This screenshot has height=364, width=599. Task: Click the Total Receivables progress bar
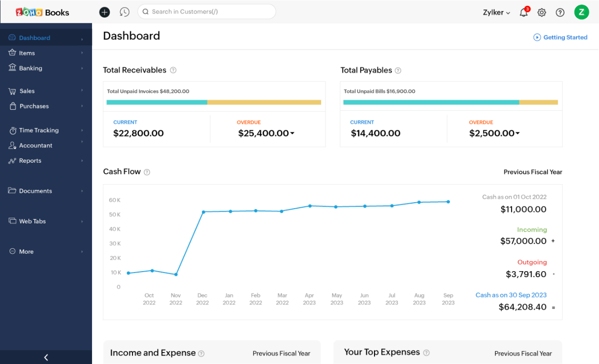tap(214, 102)
